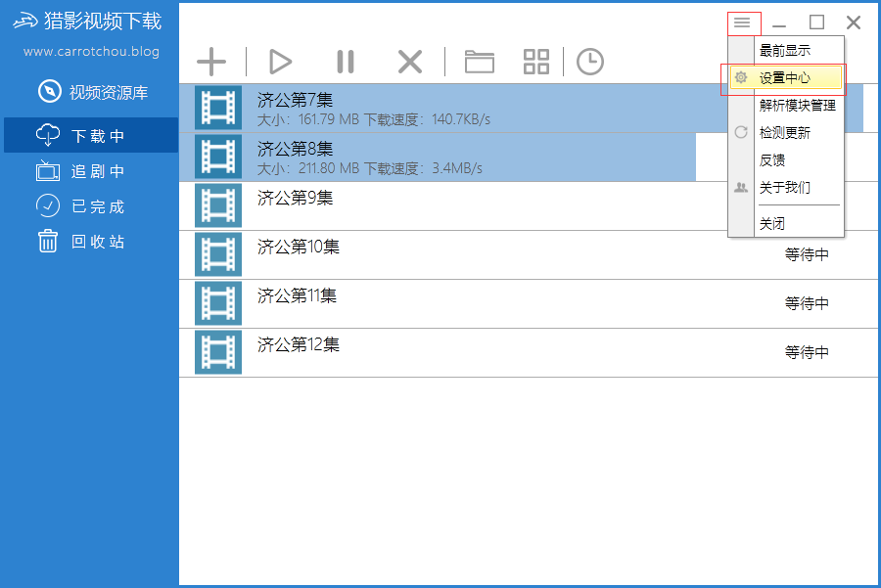Image resolution: width=881 pixels, height=588 pixels.
Task: Select 反馈 in dropdown menu
Action: coord(786,160)
